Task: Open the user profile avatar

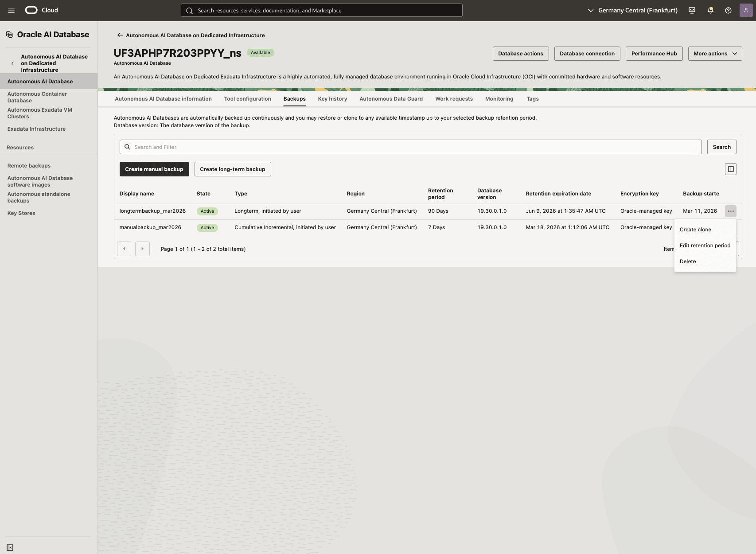Action: pos(746,10)
